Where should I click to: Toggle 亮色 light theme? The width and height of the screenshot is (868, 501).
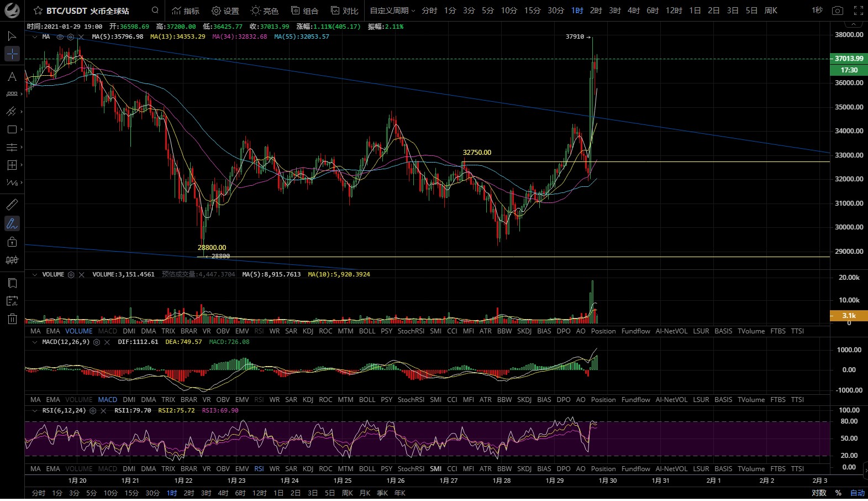click(265, 11)
